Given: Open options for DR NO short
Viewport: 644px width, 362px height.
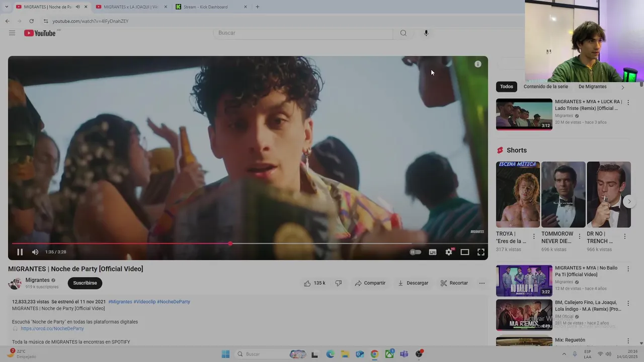Looking at the screenshot, I should click(625, 236).
